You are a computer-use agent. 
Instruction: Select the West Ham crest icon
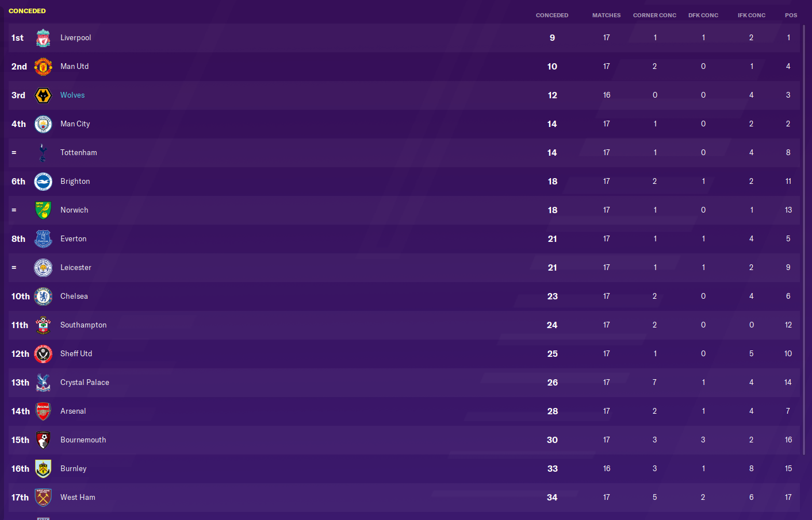pos(43,498)
